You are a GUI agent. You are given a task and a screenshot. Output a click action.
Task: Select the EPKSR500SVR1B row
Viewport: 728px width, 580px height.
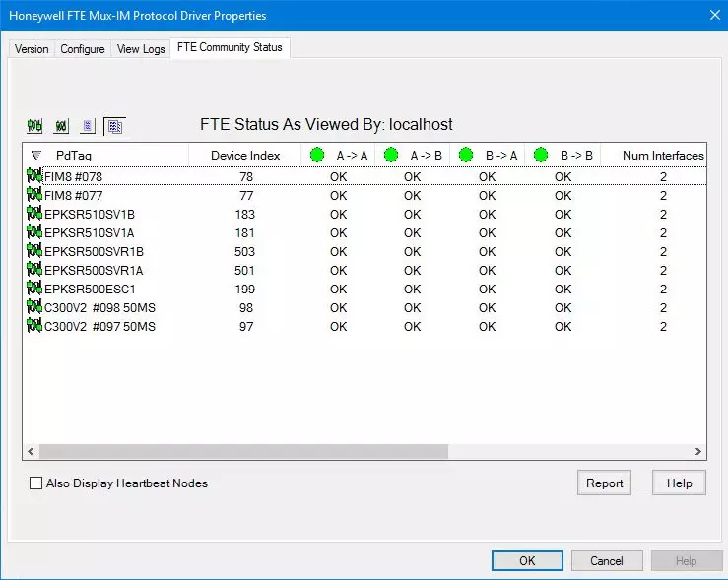click(x=365, y=251)
